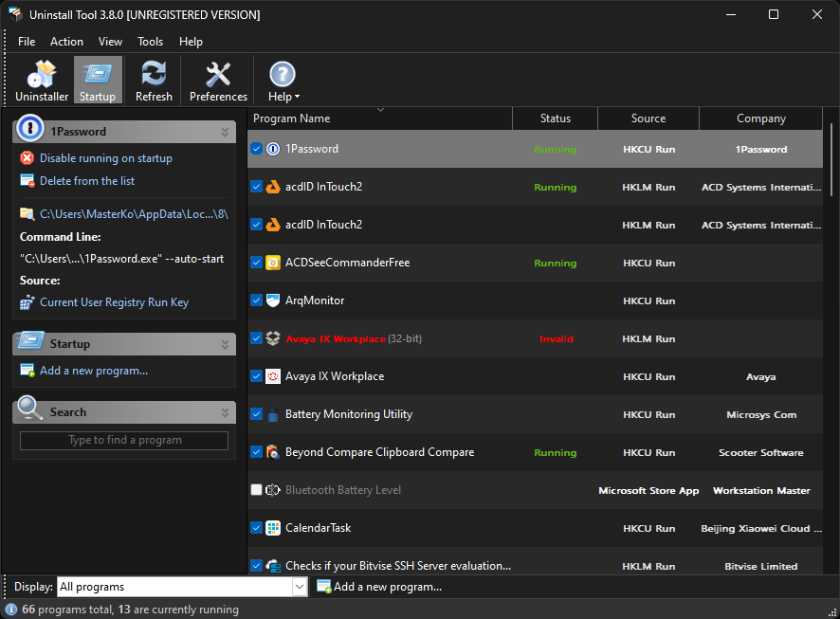Select the Avaya IX Workplace row by Avaya

click(535, 376)
